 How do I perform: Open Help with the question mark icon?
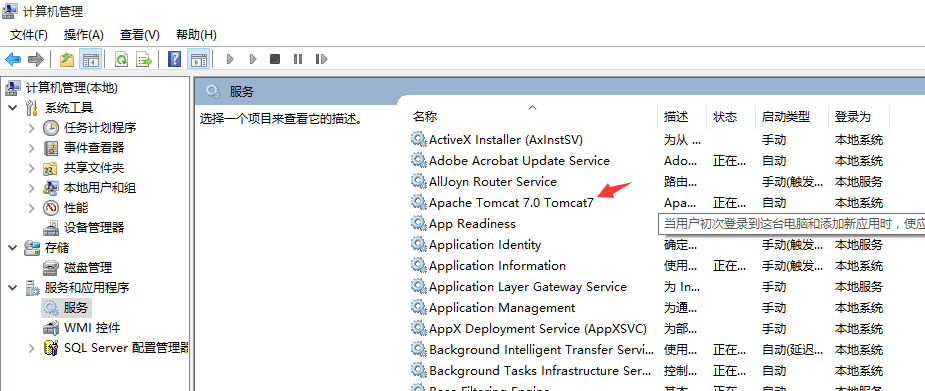pos(174,59)
